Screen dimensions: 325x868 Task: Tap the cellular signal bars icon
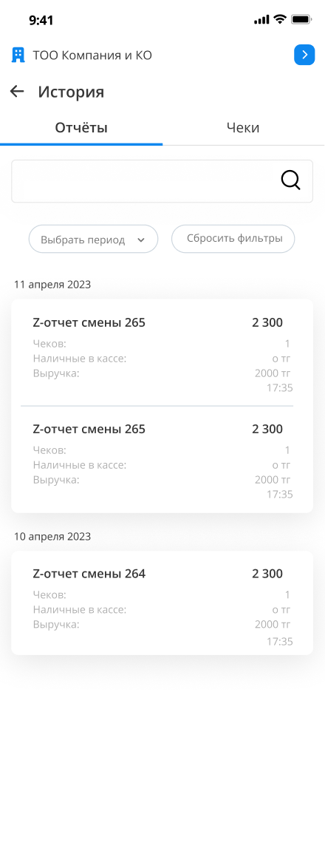[x=261, y=20]
